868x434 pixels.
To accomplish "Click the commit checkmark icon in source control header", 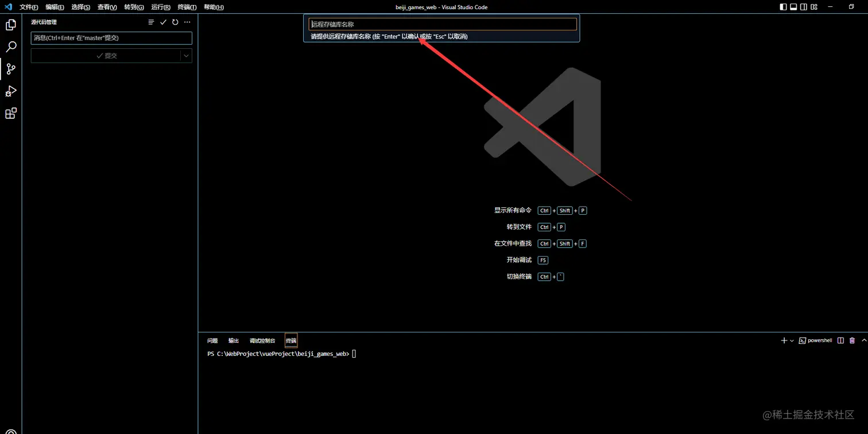I will pyautogui.click(x=163, y=22).
